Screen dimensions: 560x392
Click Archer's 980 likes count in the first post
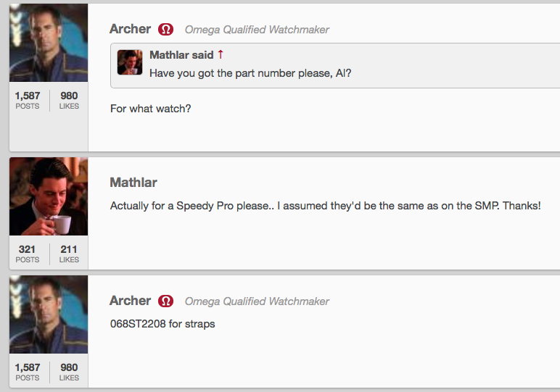69,100
